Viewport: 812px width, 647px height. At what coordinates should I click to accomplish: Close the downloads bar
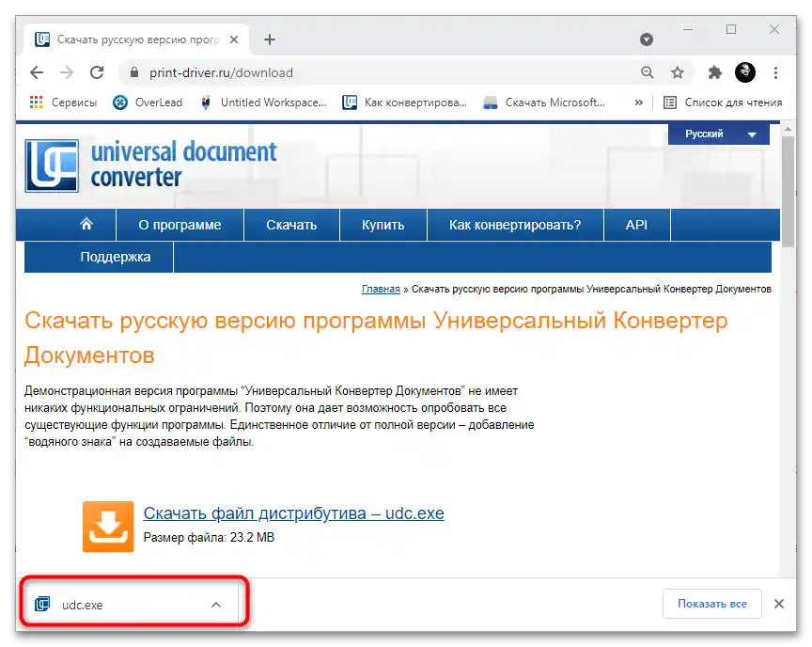[779, 604]
